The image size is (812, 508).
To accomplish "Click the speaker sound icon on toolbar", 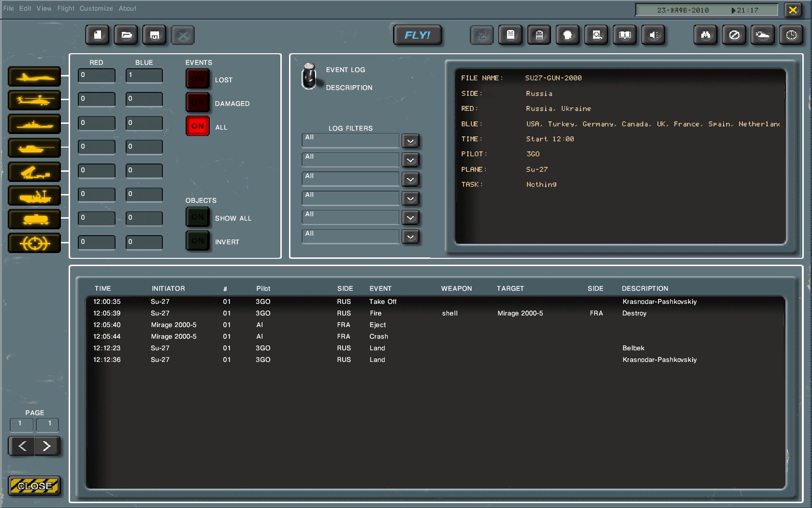I will click(x=653, y=35).
